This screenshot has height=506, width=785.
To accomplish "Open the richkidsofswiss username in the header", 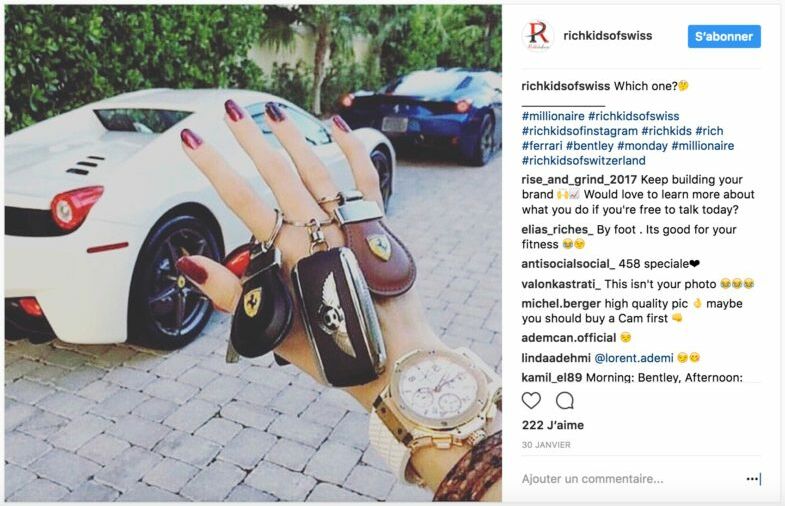I will tap(607, 36).
